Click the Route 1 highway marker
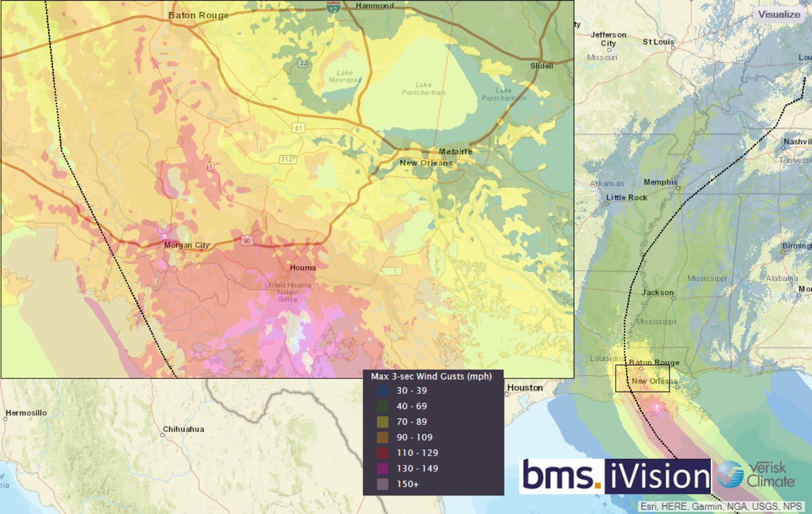812x514 pixels. click(210, 167)
